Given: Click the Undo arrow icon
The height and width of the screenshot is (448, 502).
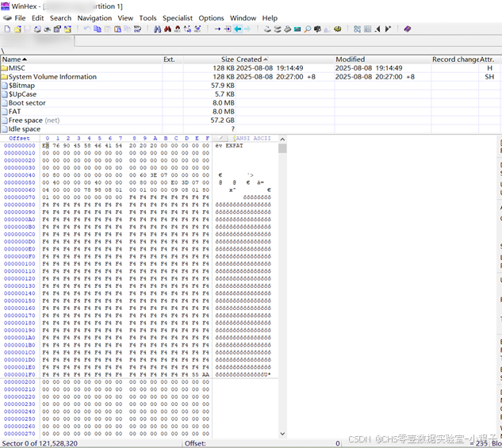Looking at the screenshot, I should [86, 29].
